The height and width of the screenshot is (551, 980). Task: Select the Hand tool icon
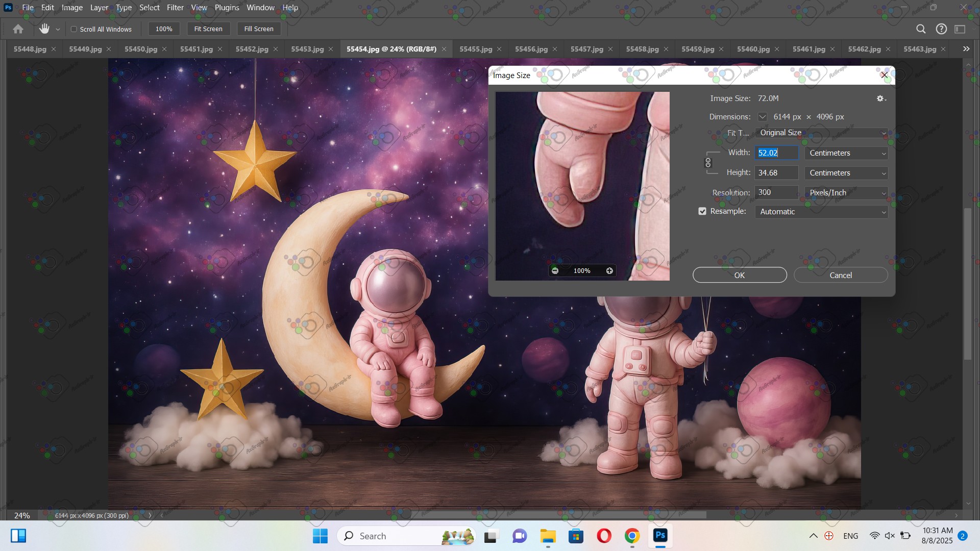44,29
